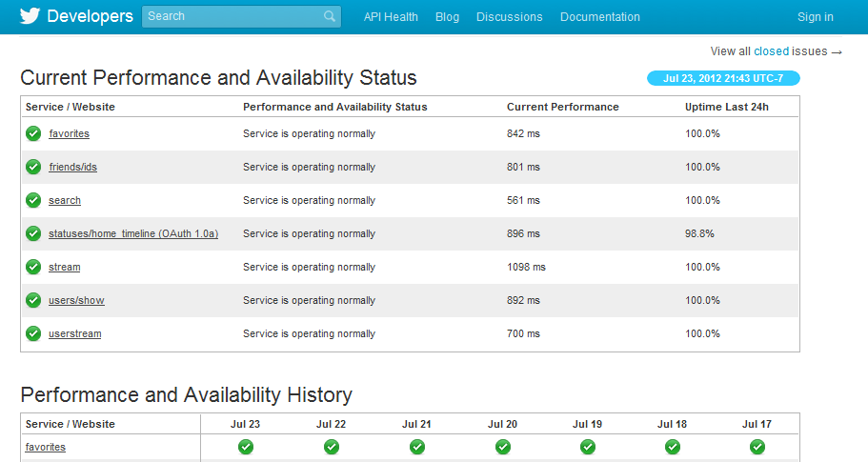Click favorites history check for Jul 20
868x462 pixels.
point(503,447)
